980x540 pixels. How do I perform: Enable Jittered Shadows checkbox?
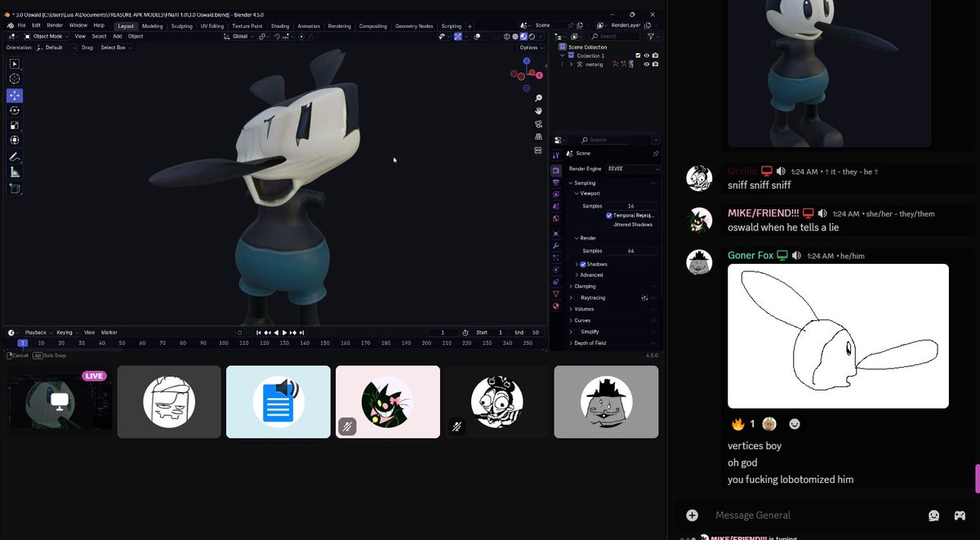609,224
